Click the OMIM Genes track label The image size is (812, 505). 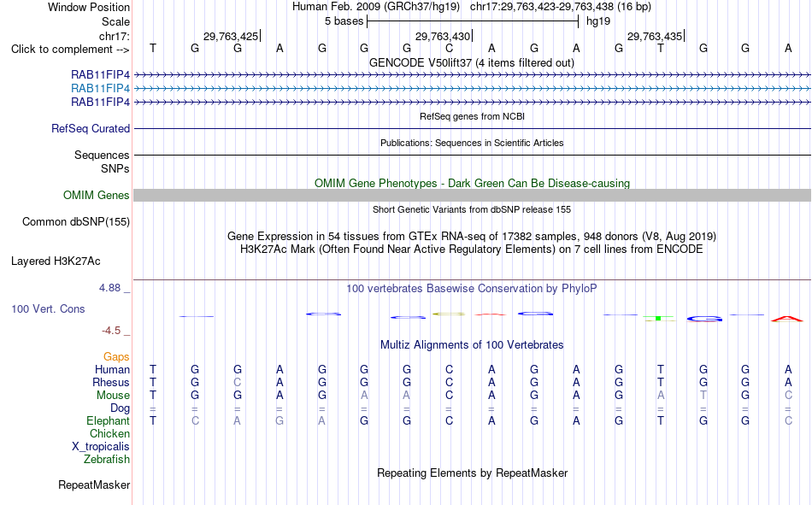pos(97,196)
